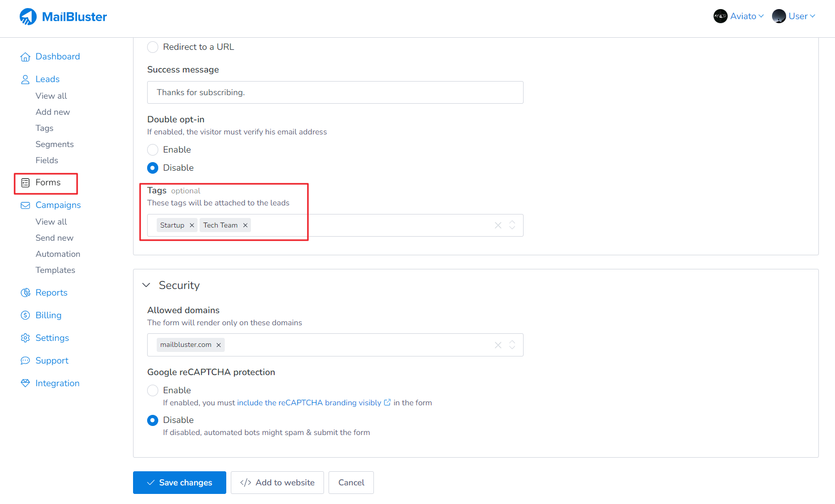The height and width of the screenshot is (504, 835).
Task: Enable Double opt-in radio button
Action: pyautogui.click(x=153, y=150)
